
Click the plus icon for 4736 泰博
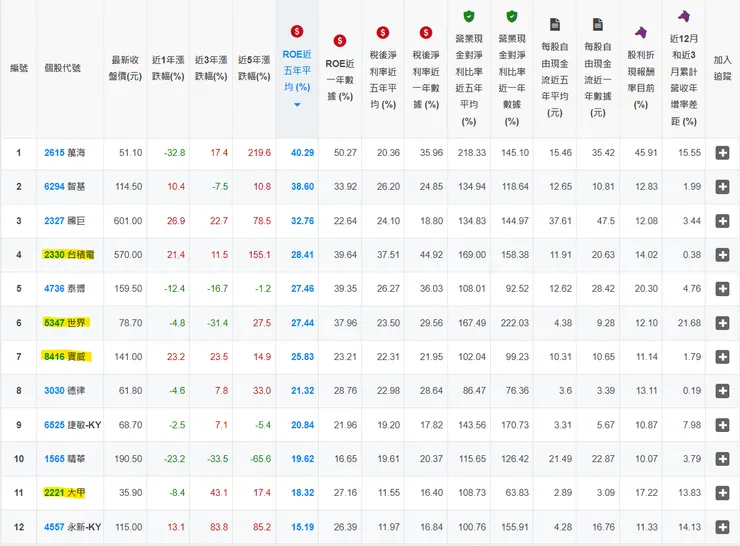tap(722, 289)
